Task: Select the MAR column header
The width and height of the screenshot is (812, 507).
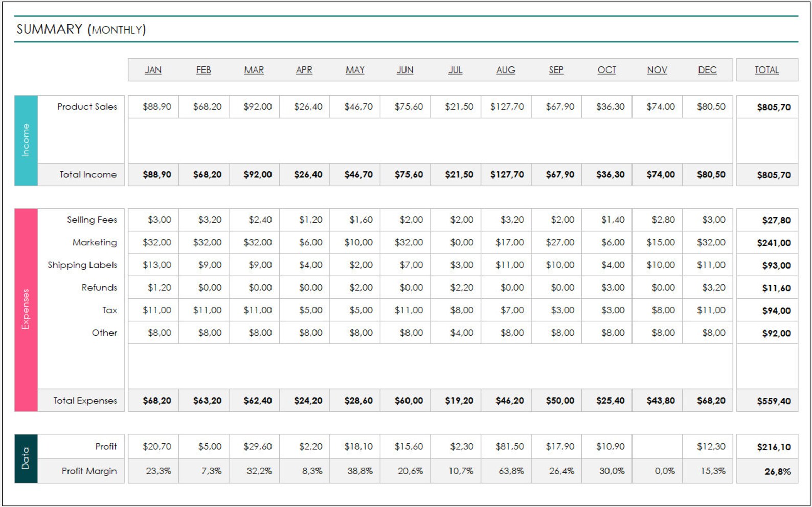Action: (254, 70)
